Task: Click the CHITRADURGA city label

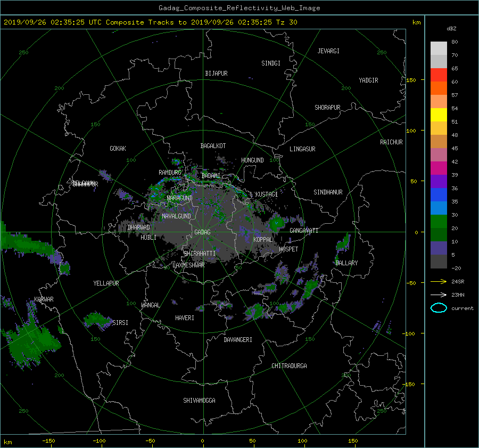Action: 289,366
